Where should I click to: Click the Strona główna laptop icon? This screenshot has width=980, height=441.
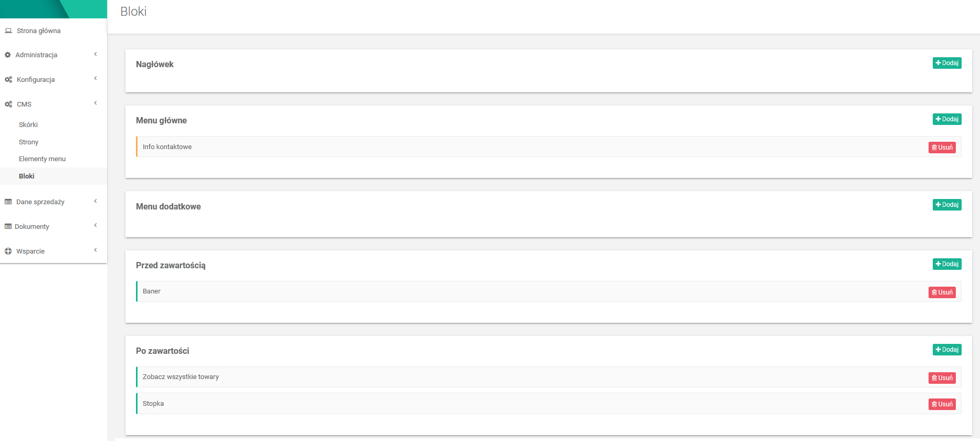pos(8,31)
